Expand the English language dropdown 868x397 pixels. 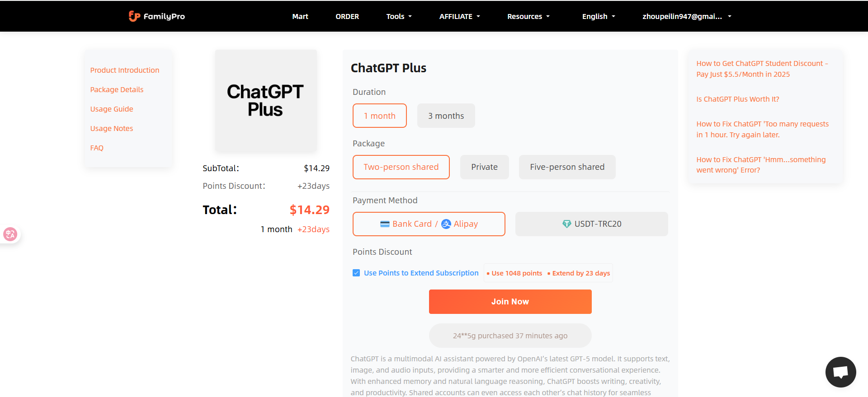click(599, 16)
